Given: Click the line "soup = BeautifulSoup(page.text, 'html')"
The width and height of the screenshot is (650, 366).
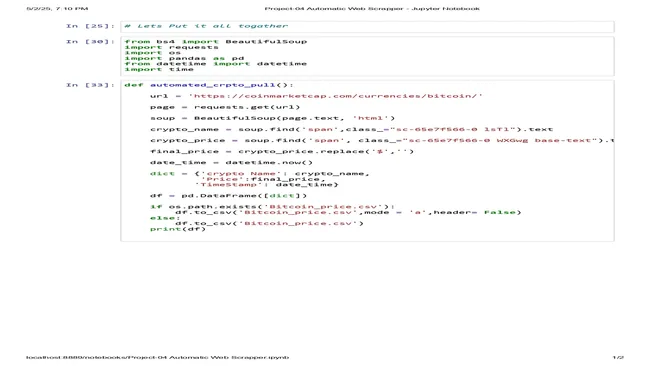Looking at the screenshot, I should click(272, 118).
